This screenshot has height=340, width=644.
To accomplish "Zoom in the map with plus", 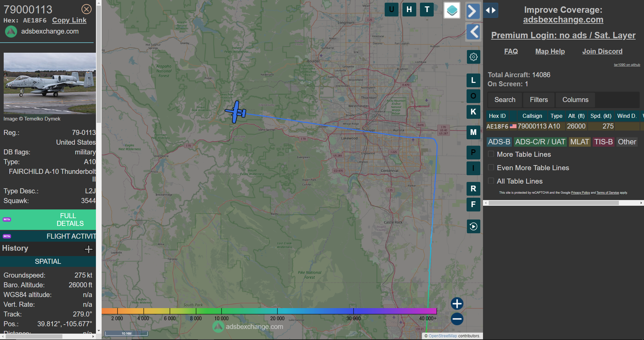I will point(457,303).
